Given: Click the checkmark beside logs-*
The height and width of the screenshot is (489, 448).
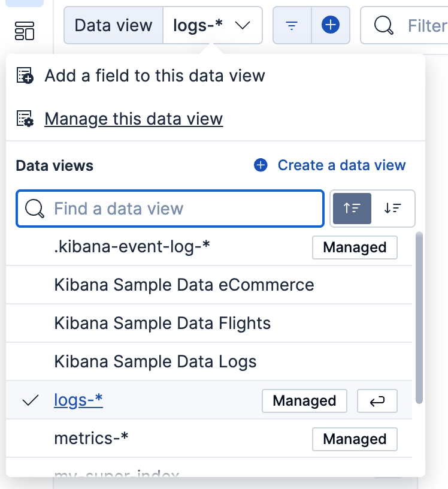Looking at the screenshot, I should click(29, 401).
